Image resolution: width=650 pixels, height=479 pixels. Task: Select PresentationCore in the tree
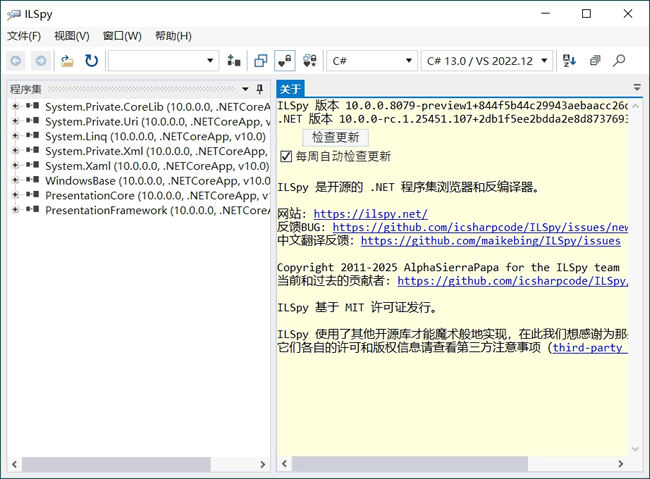158,195
